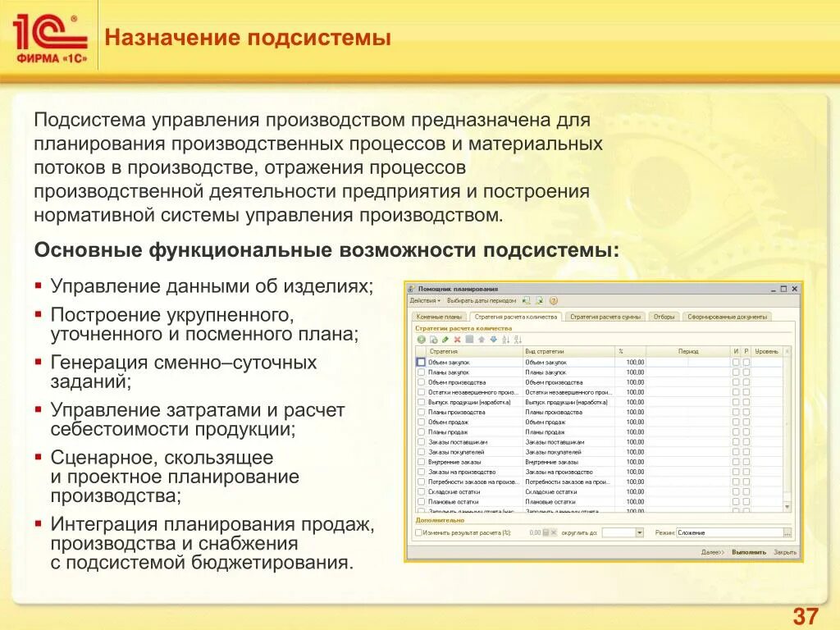Click the sort descending icon
The width and height of the screenshot is (840, 630).
518,340
